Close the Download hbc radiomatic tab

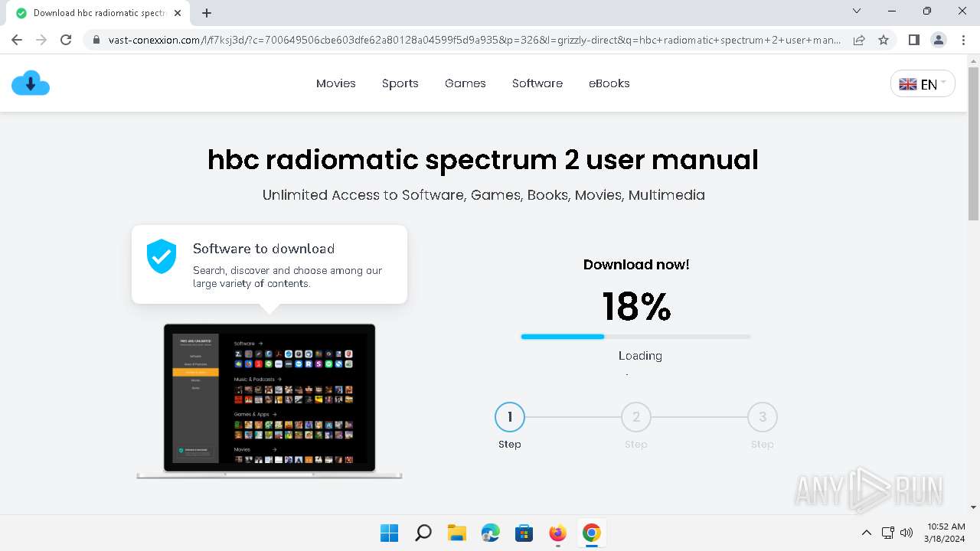[178, 13]
